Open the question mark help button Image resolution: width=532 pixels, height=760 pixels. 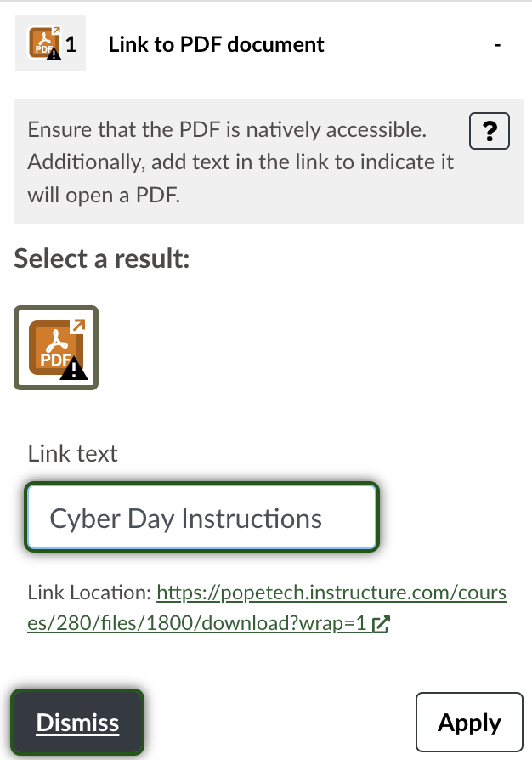490,131
